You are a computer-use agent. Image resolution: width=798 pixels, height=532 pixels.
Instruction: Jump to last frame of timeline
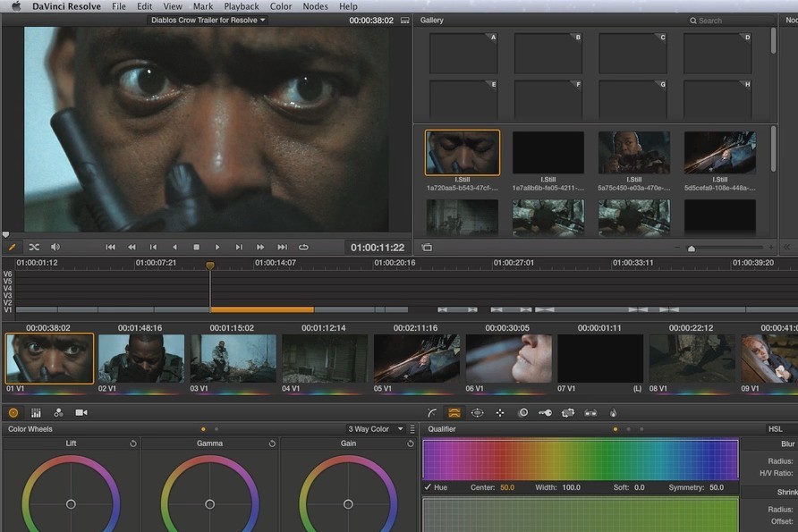[282, 247]
